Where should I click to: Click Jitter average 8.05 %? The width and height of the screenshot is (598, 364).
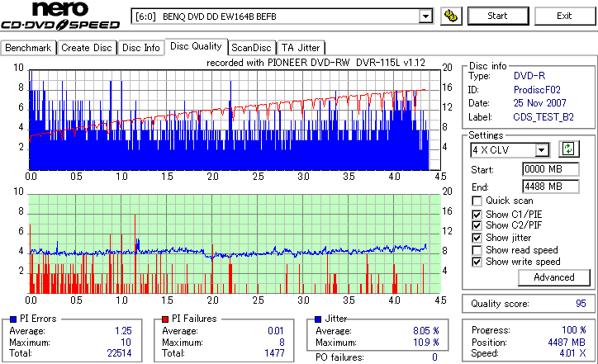click(x=426, y=331)
